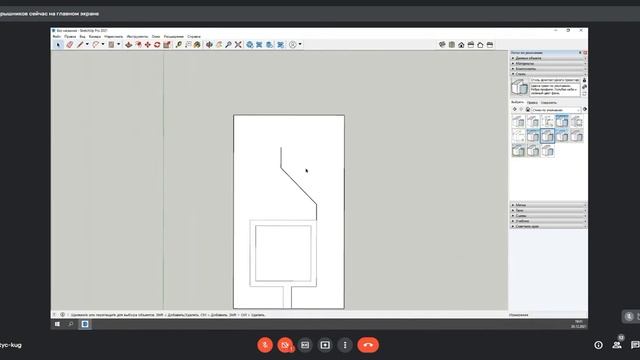The image size is (640, 360).
Task: Choose the Scale tool
Action: [x=167, y=44]
